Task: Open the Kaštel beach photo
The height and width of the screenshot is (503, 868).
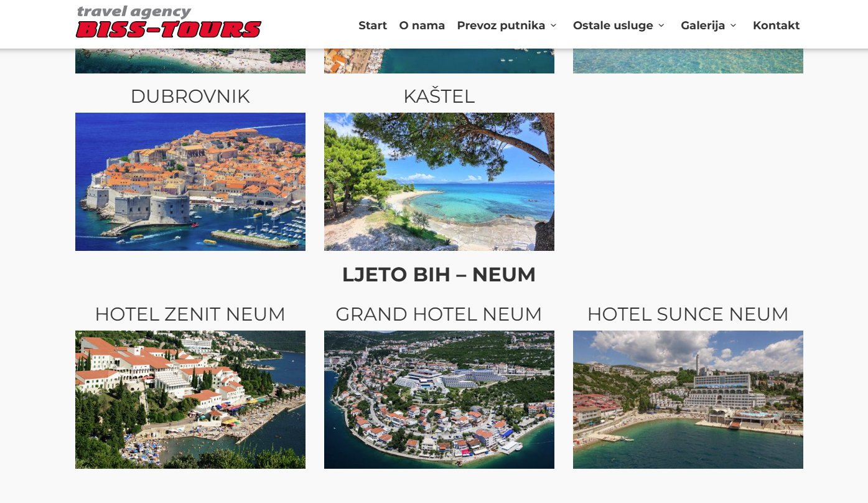Action: click(x=439, y=182)
